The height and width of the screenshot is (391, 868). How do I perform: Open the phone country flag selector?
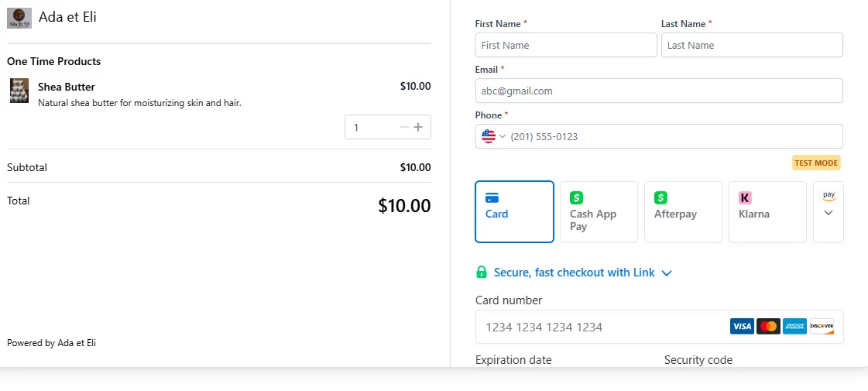[x=493, y=136]
